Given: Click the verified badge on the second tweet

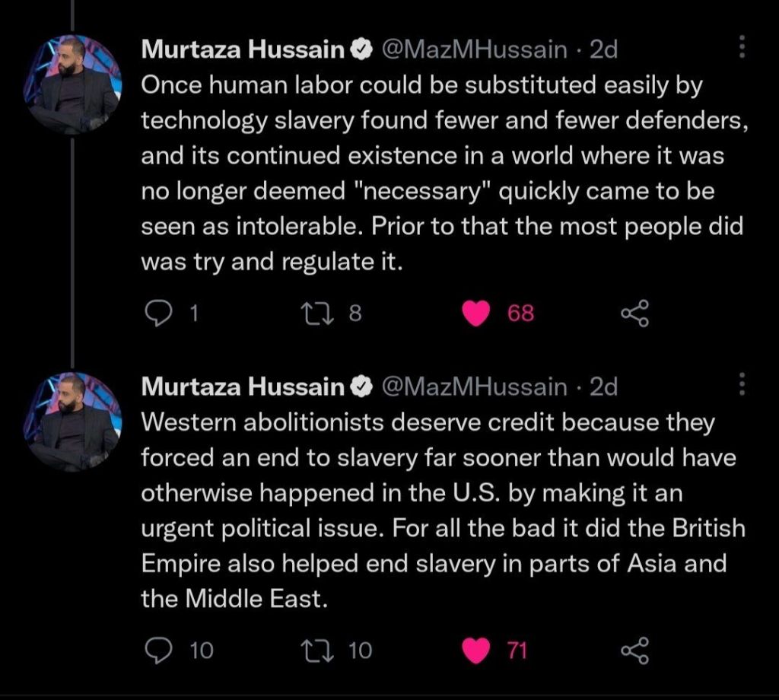Looking at the screenshot, I should (361, 387).
